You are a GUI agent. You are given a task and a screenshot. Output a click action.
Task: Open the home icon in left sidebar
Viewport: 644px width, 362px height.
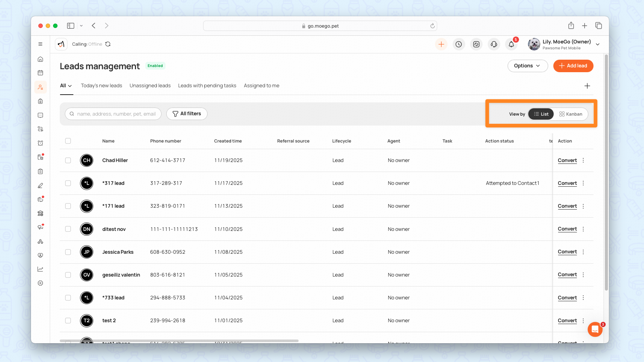(x=41, y=59)
